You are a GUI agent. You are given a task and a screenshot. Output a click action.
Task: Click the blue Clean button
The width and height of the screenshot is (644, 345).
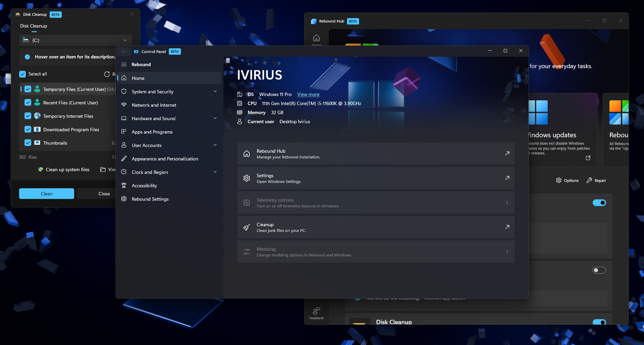[47, 194]
